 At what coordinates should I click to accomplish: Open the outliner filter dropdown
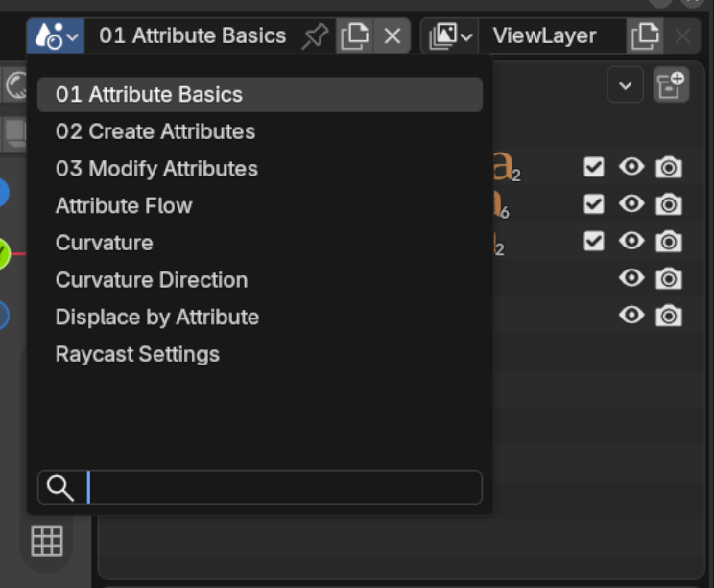[x=625, y=84]
